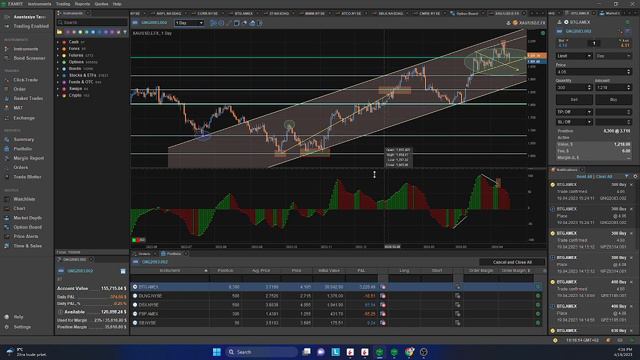This screenshot has width=640, height=360.
Task: Expand the Stocks & ETFs group
Action: pos(58,76)
